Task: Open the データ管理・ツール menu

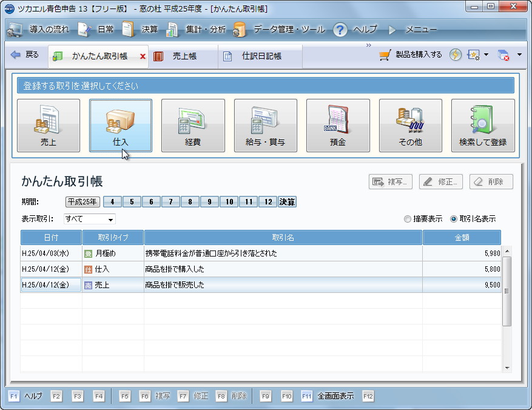Action: pos(279,30)
